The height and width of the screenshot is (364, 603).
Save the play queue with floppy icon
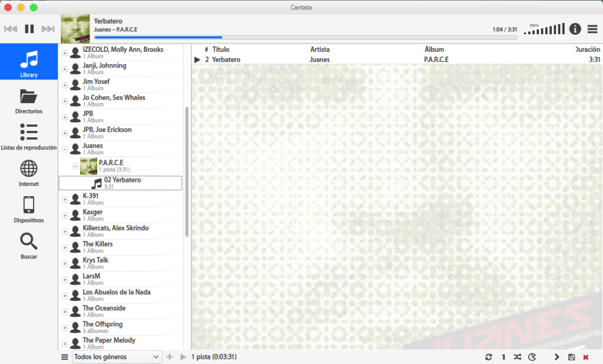pyautogui.click(x=571, y=357)
